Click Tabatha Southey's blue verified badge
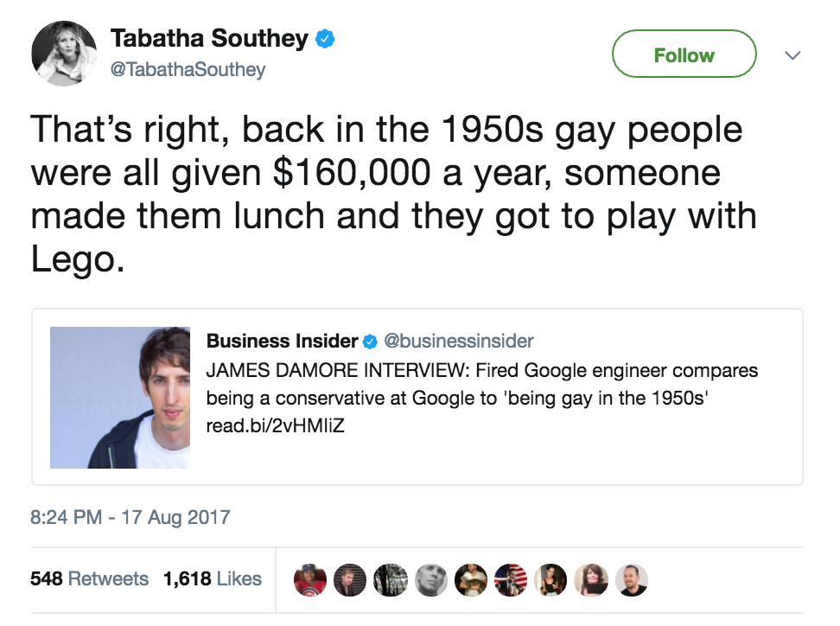The width and height of the screenshot is (840, 626). [x=325, y=39]
